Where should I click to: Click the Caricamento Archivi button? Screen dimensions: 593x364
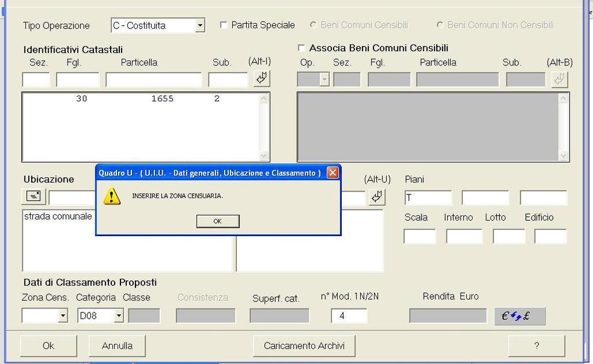[x=304, y=345]
